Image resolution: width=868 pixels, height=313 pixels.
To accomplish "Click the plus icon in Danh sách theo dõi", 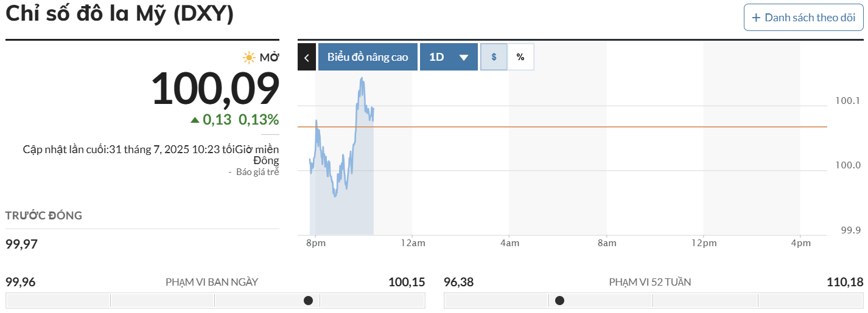I will pyautogui.click(x=756, y=18).
